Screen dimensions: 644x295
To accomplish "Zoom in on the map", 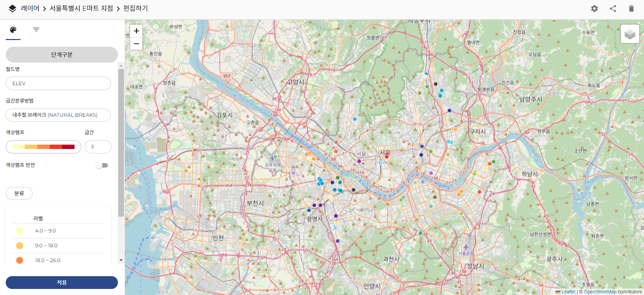I will point(136,31).
